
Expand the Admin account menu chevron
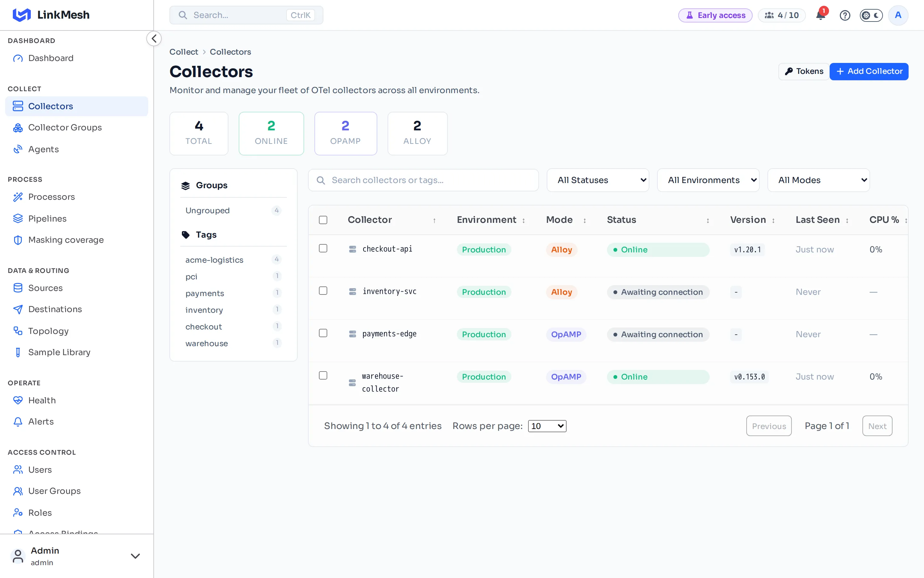(135, 556)
